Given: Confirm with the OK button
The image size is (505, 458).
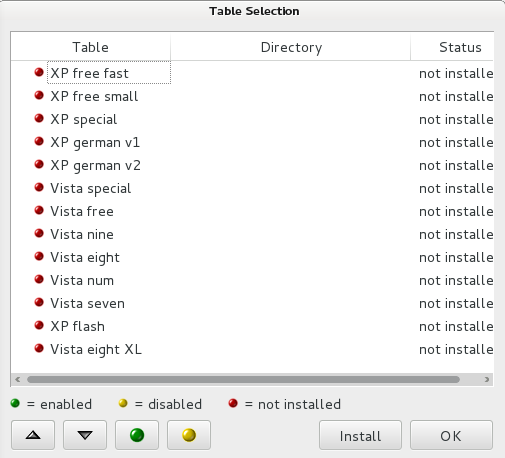Looking at the screenshot, I should pyautogui.click(x=451, y=435).
